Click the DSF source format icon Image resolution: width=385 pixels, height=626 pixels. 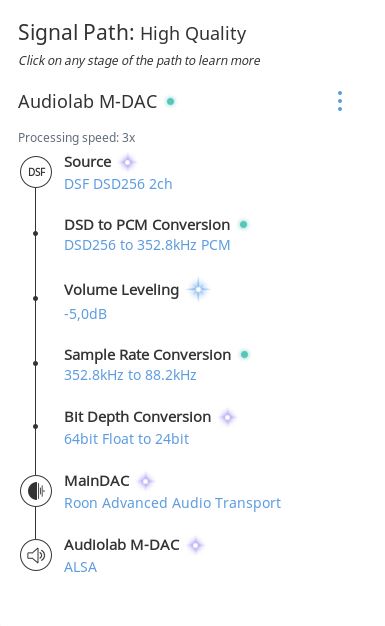[x=36, y=172]
